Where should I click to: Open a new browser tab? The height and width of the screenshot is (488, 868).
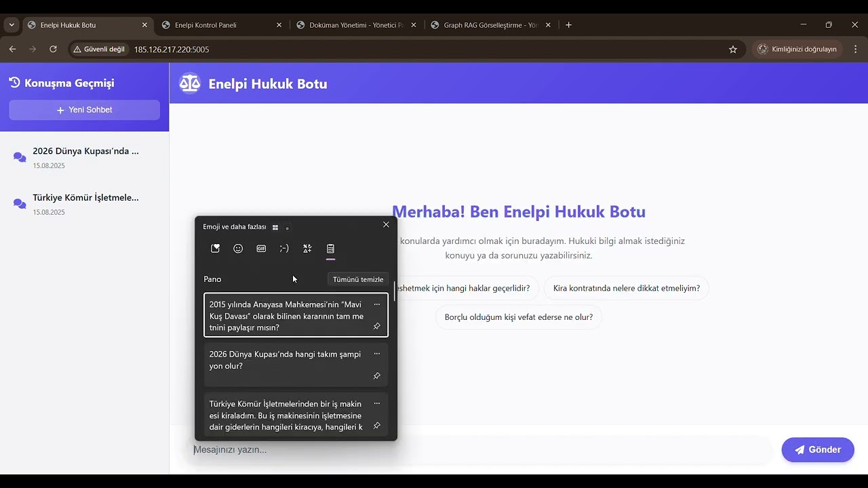(x=568, y=25)
